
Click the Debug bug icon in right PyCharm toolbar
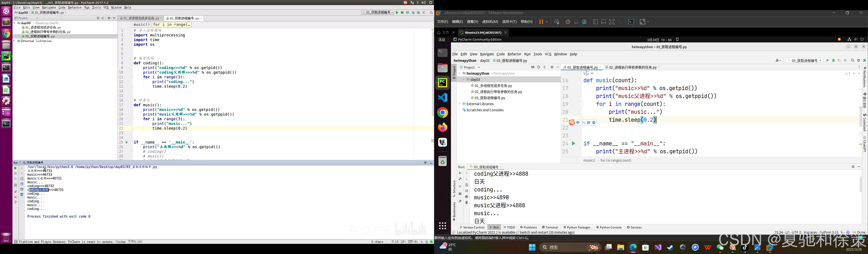pos(833,61)
